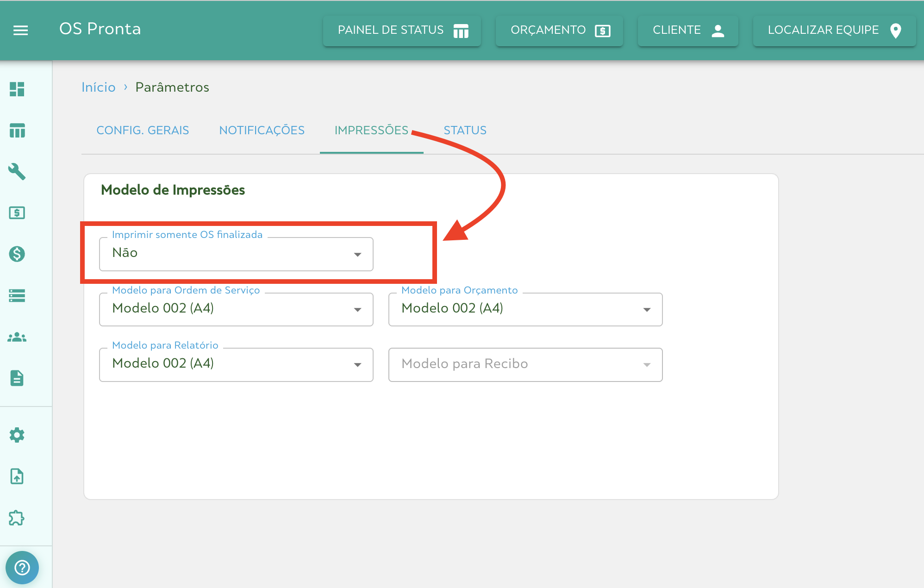Open the help question mark button

22,567
